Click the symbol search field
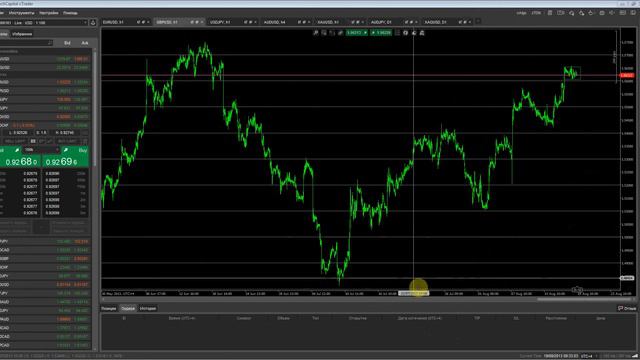640x360 pixels. (x=26, y=43)
